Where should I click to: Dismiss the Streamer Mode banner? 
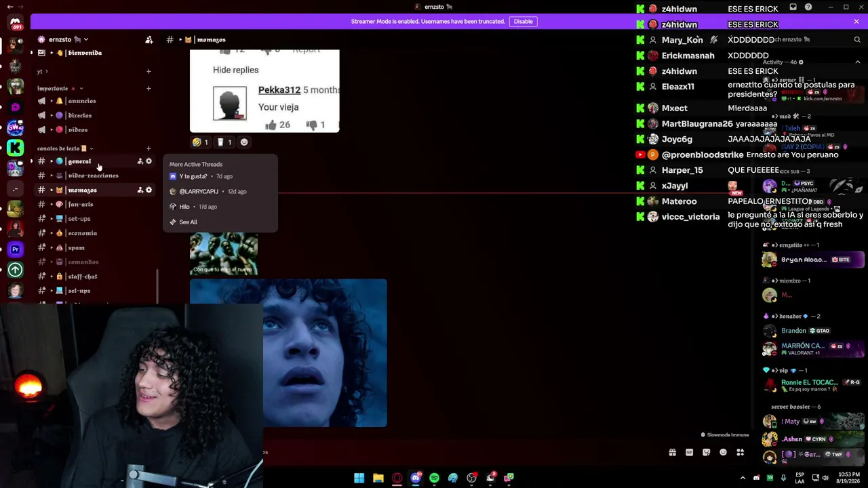(x=856, y=22)
